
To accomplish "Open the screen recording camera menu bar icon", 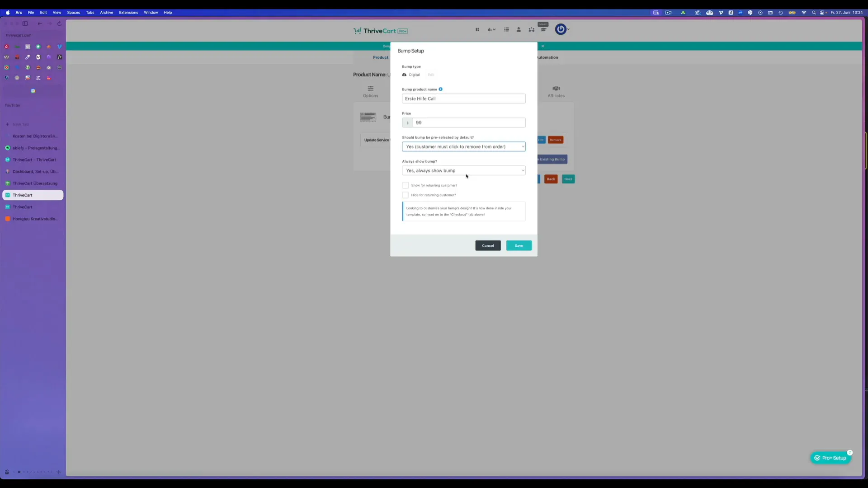I will (x=668, y=13).
